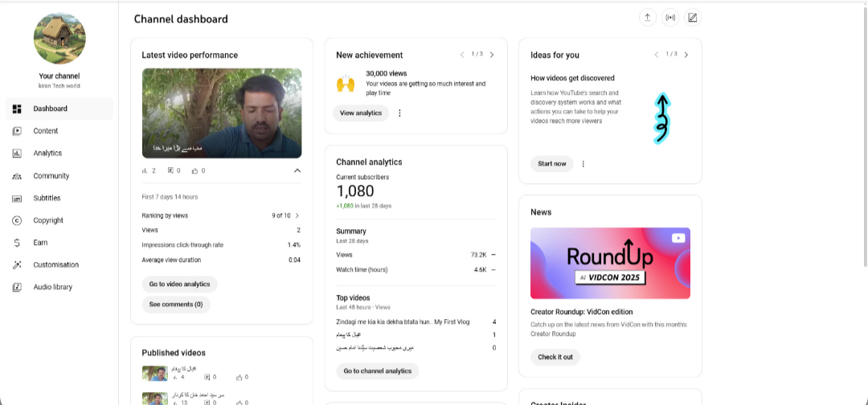Collapse latest video performance details chevron
The image size is (868, 405).
(x=297, y=171)
